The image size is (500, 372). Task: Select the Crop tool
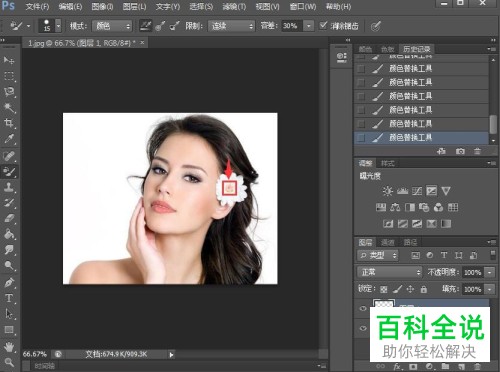point(9,123)
